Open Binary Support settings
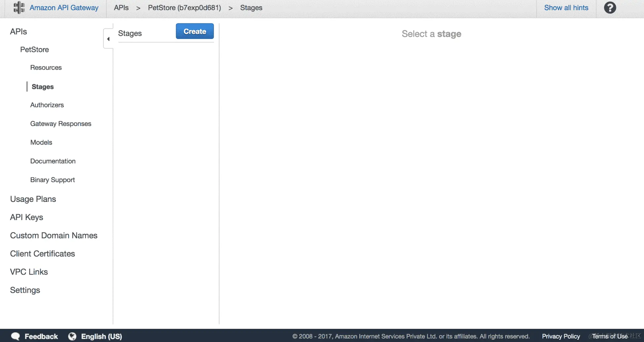The height and width of the screenshot is (342, 644). pyautogui.click(x=53, y=180)
